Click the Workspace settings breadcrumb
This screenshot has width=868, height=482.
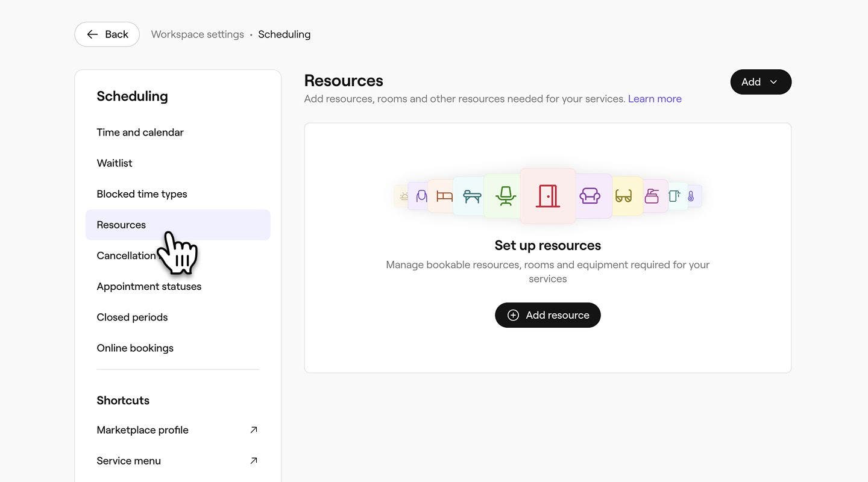pos(197,34)
